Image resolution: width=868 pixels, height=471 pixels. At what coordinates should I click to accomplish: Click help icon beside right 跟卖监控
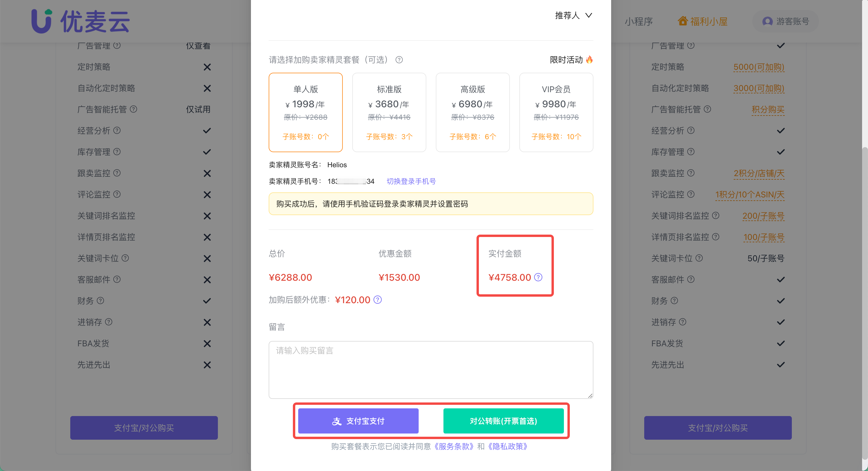pos(691,173)
